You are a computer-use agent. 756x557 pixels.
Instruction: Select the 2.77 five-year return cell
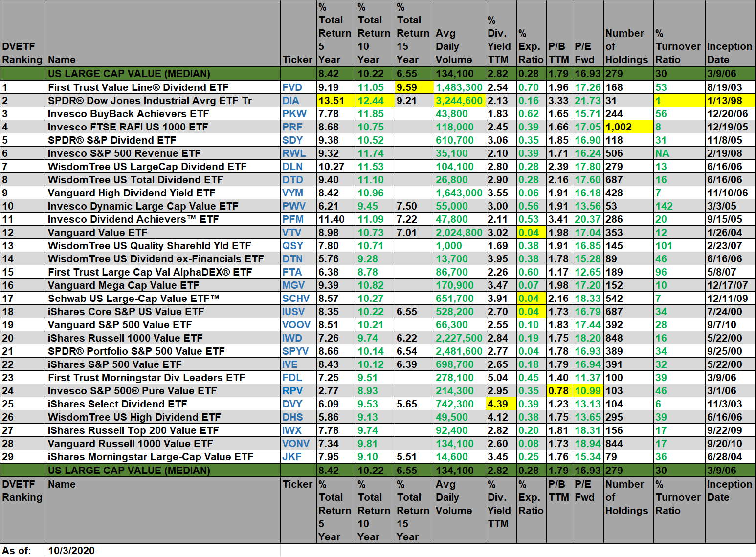[x=336, y=391]
